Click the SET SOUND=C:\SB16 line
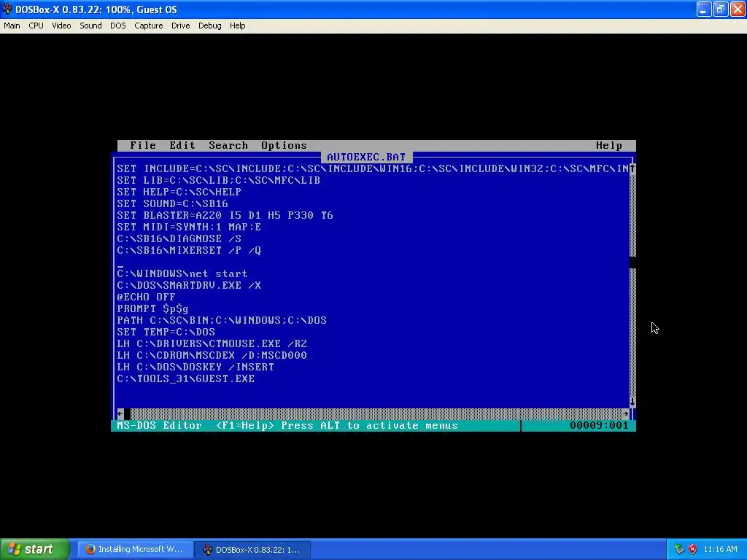The width and height of the screenshot is (747, 560). (x=172, y=204)
